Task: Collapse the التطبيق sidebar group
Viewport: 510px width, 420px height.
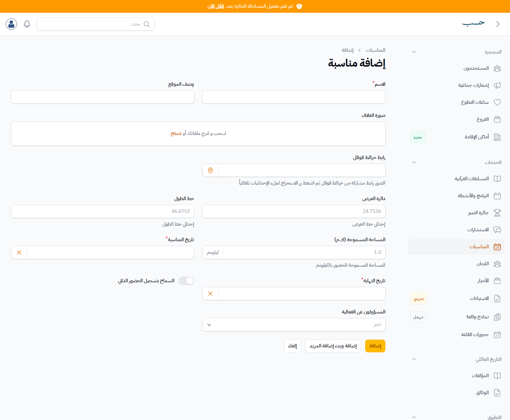Action: pyautogui.click(x=414, y=418)
